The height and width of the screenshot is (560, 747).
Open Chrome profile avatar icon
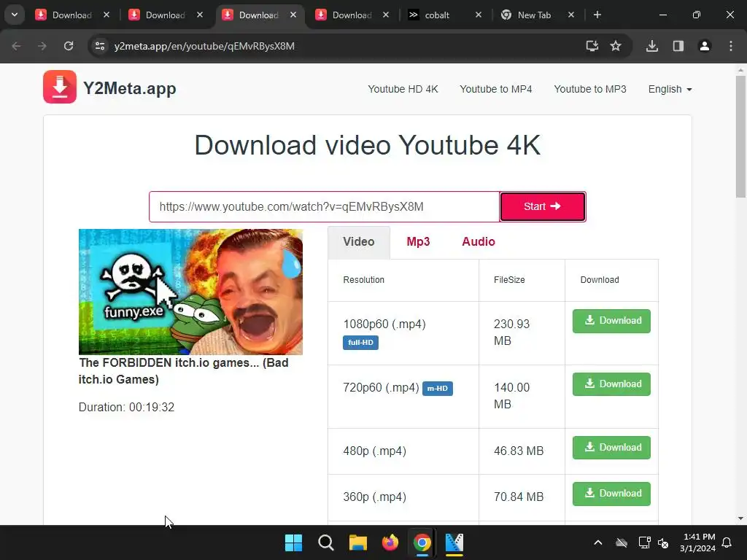[x=705, y=46]
